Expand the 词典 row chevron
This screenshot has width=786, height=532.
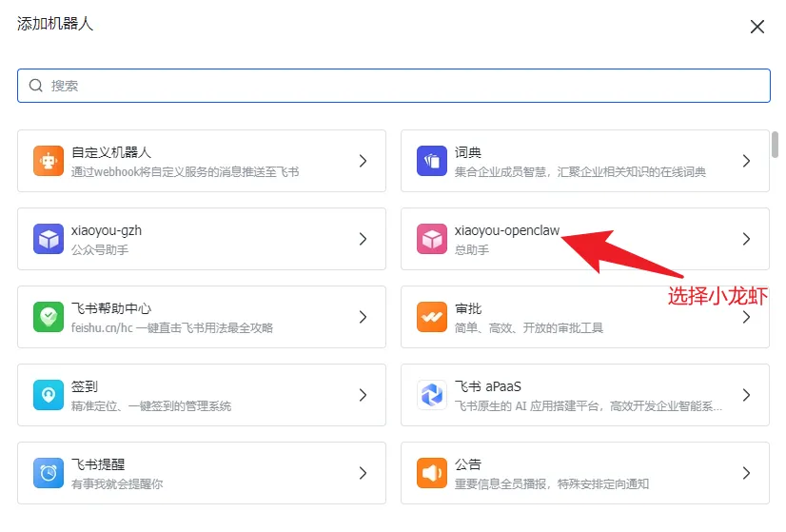coord(746,161)
